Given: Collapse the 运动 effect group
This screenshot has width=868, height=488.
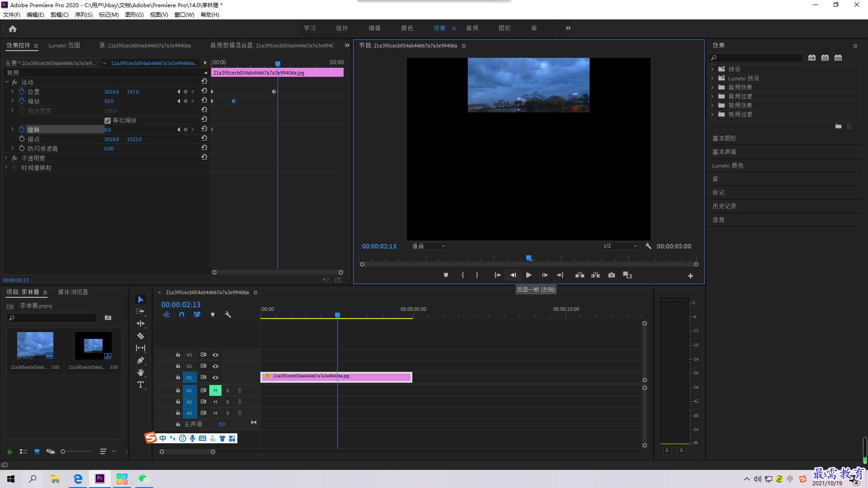Looking at the screenshot, I should [7, 82].
